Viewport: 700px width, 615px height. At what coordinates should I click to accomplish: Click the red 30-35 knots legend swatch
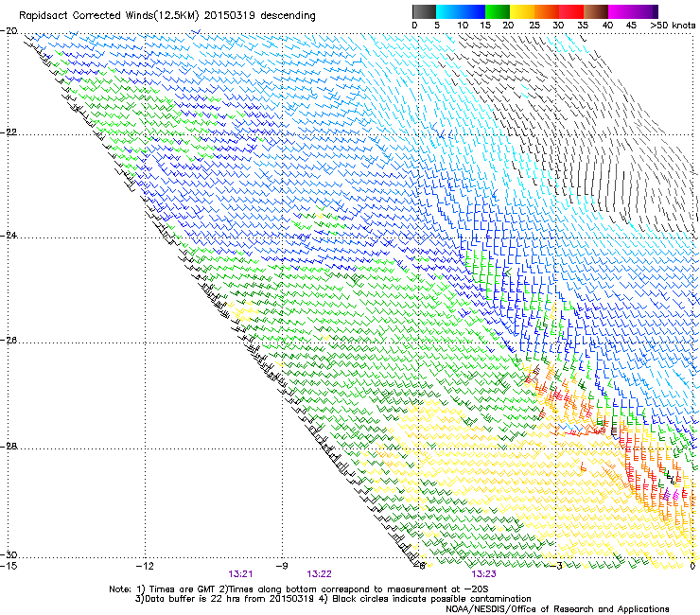(571, 11)
